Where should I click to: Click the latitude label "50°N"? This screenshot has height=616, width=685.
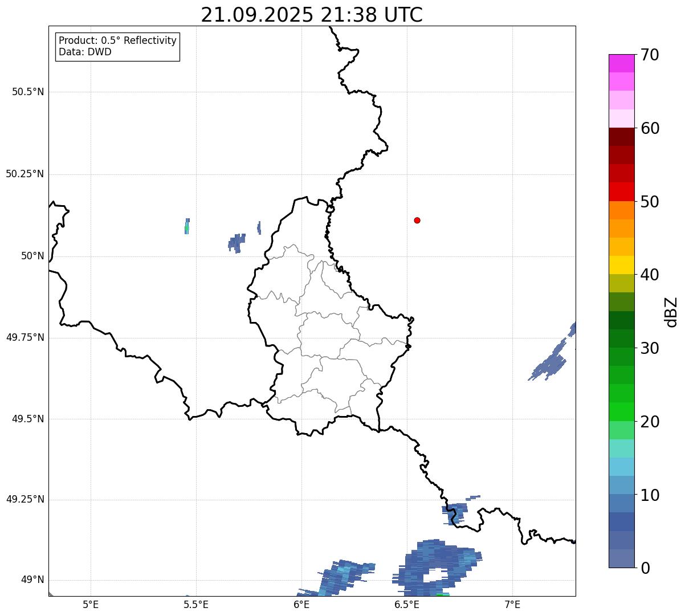tap(32, 256)
